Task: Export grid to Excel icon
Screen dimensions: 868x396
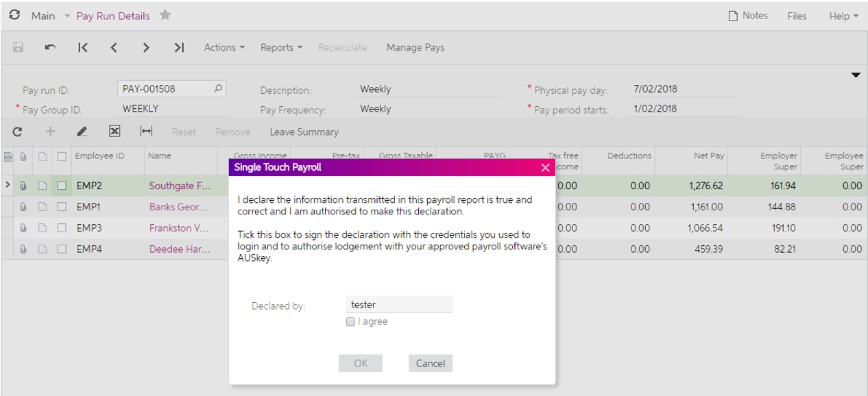Action: click(114, 132)
